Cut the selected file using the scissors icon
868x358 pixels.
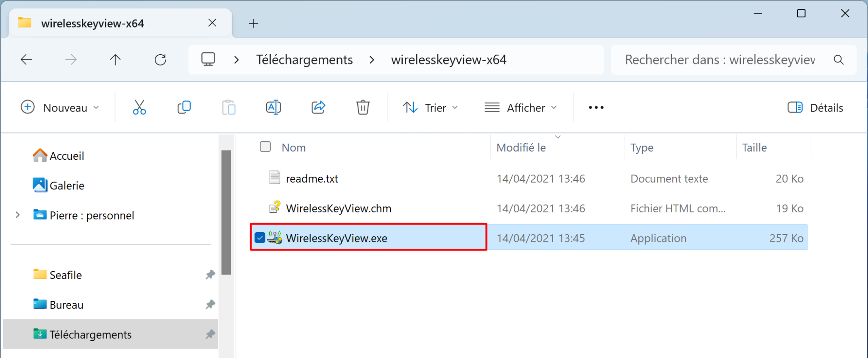tap(139, 107)
